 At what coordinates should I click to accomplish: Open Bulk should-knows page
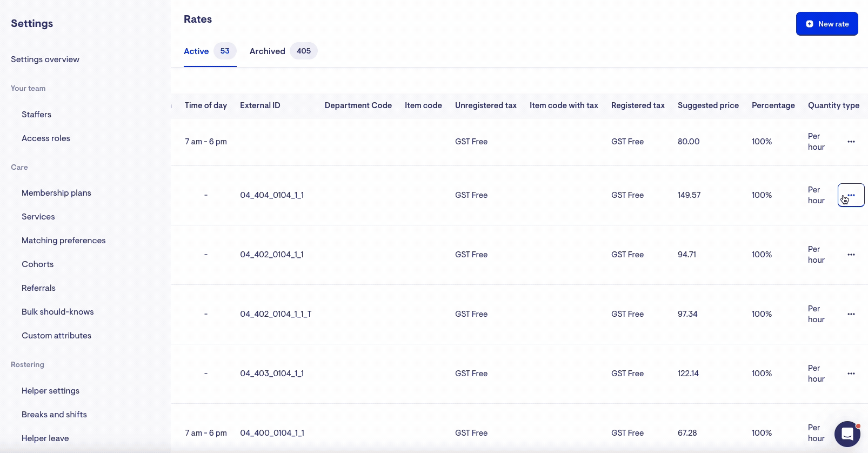point(57,312)
